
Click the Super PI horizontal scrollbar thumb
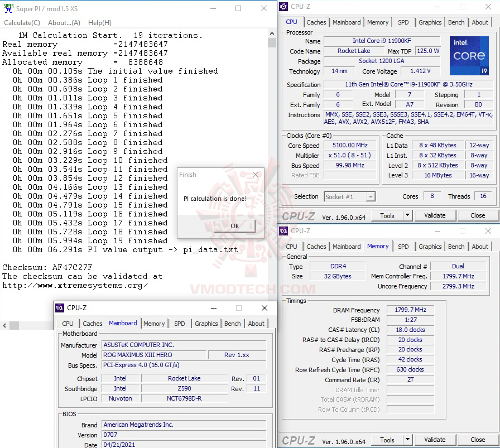[14, 326]
